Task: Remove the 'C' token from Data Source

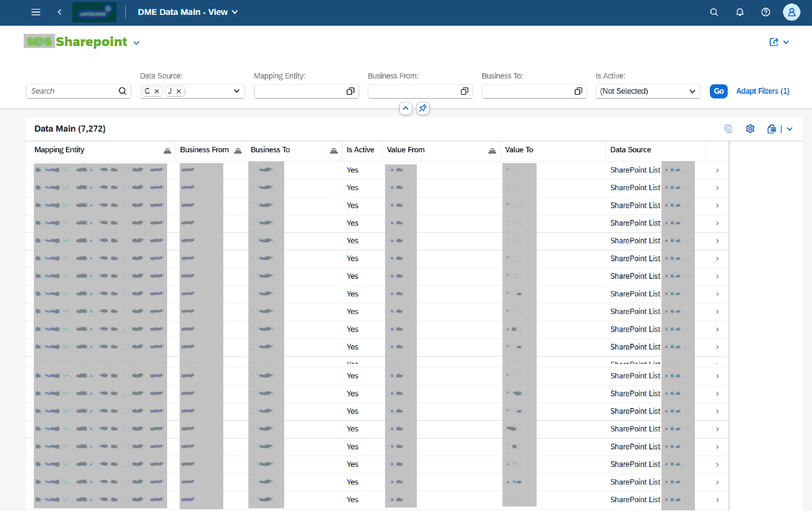Action: pyautogui.click(x=157, y=91)
